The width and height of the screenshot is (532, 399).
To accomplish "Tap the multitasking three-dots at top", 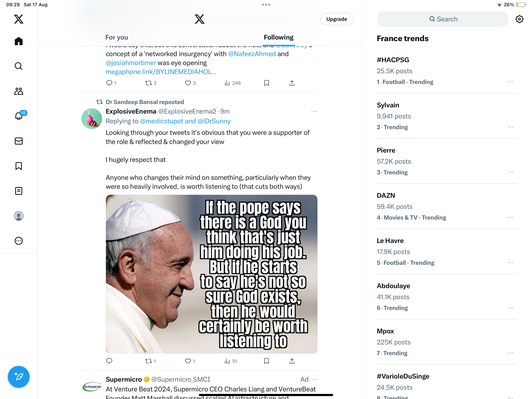I will [x=266, y=4].
